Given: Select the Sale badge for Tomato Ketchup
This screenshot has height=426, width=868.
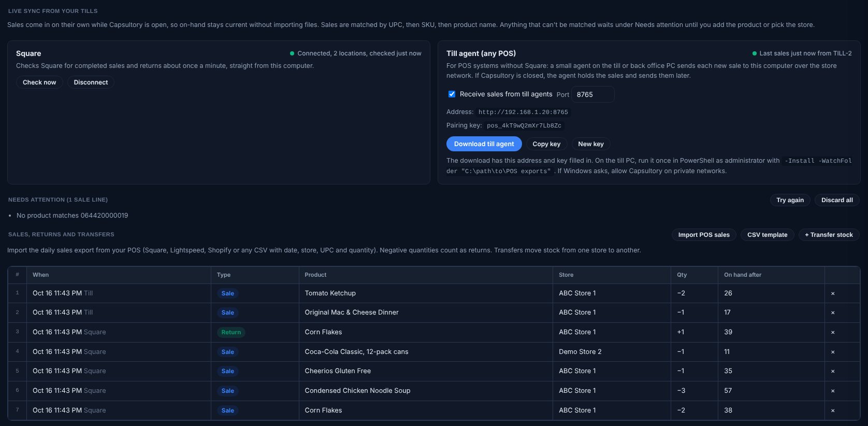Looking at the screenshot, I should coord(228,293).
